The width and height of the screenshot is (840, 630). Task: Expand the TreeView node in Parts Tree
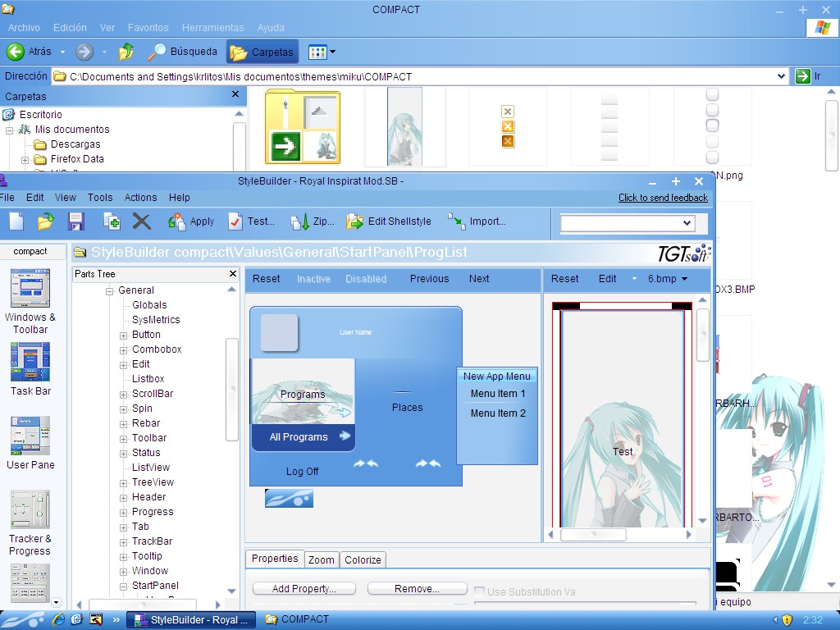[123, 483]
